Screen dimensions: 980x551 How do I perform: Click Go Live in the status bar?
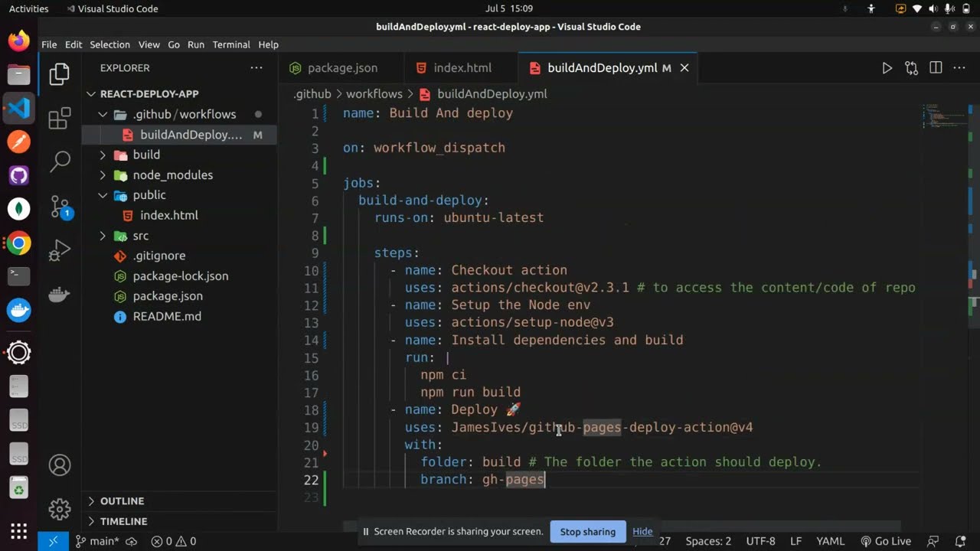click(x=886, y=541)
